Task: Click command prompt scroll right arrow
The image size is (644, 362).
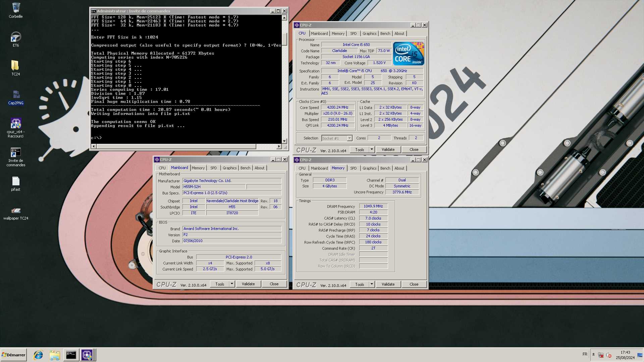Action: point(279,146)
